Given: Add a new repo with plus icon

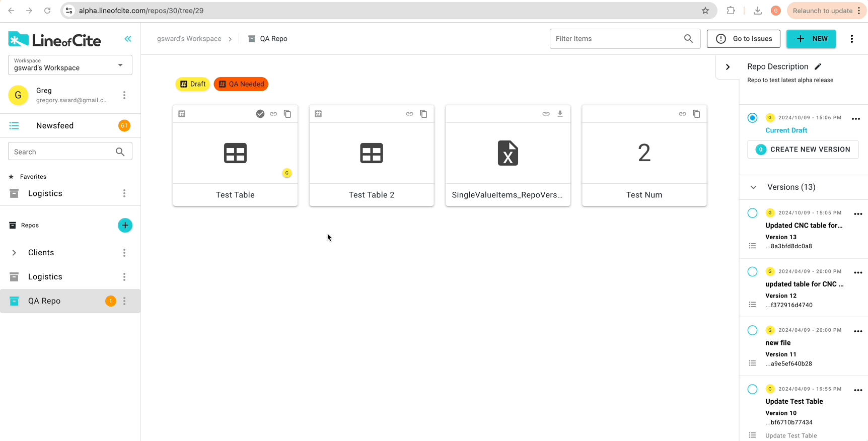Looking at the screenshot, I should [125, 225].
